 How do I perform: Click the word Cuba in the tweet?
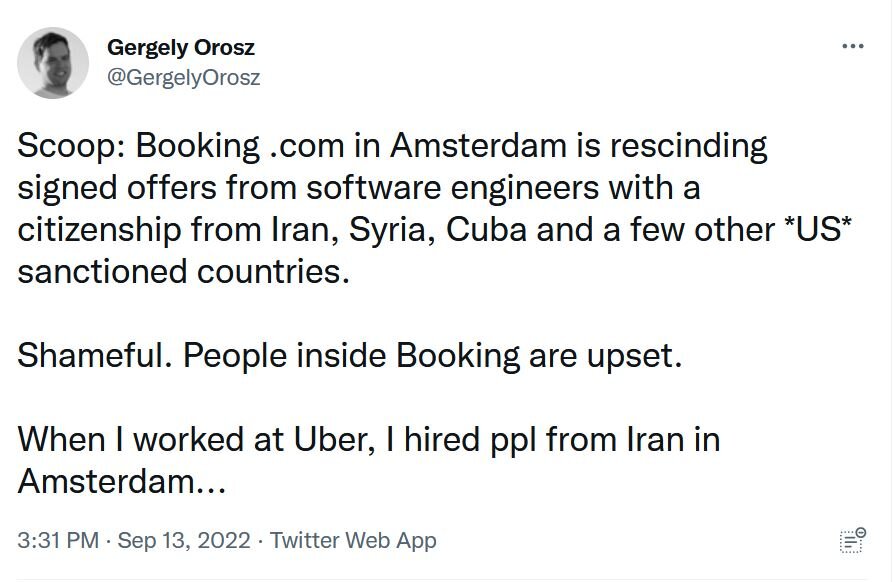pos(486,229)
